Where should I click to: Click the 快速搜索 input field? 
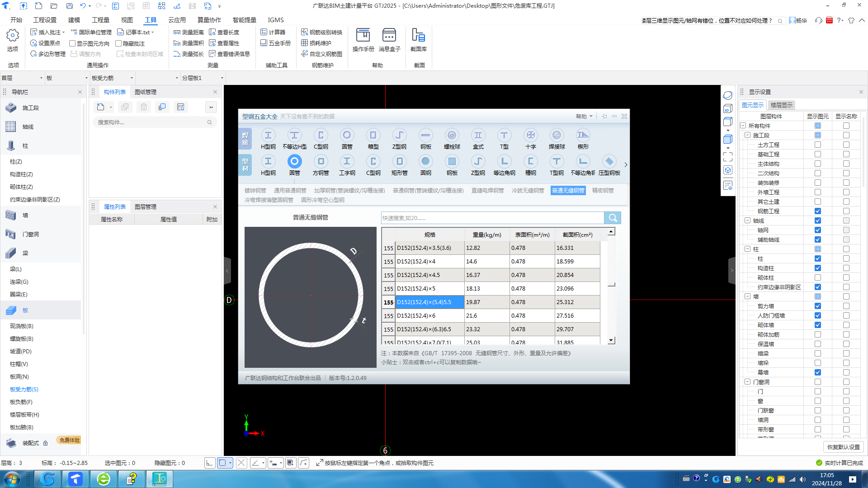[x=492, y=218]
